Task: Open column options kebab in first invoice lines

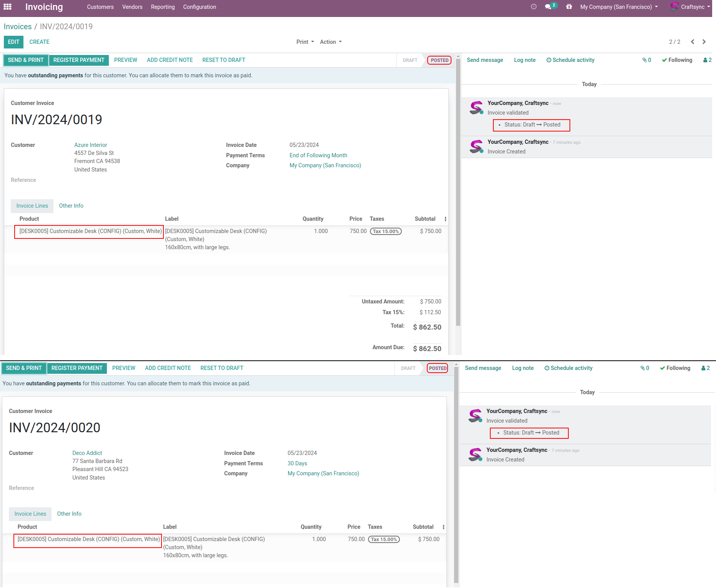Action: click(x=445, y=219)
